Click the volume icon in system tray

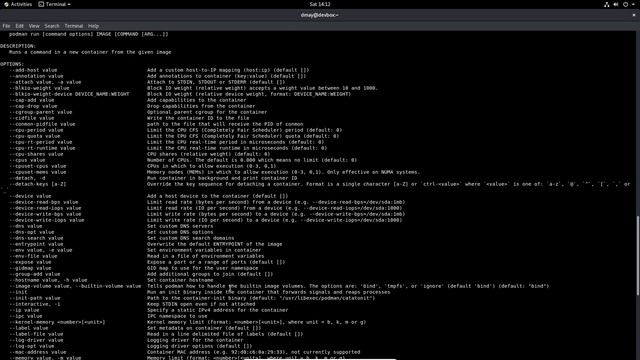(x=616, y=4)
